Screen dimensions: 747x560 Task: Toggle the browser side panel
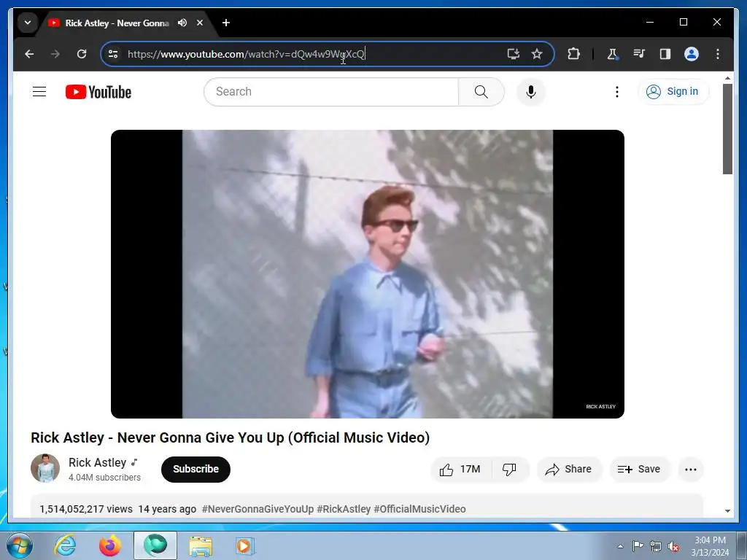(665, 54)
